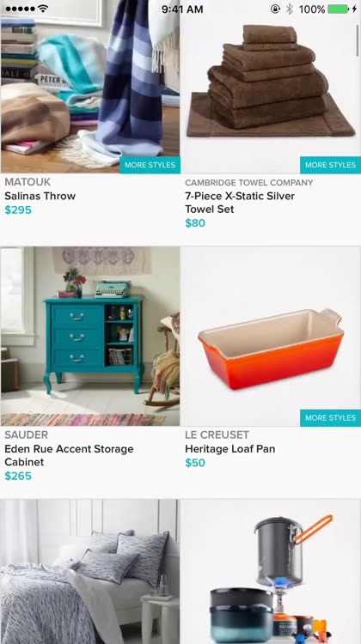The height and width of the screenshot is (644, 361).
Task: Open the brown towel set image
Action: pyautogui.click(x=271, y=87)
